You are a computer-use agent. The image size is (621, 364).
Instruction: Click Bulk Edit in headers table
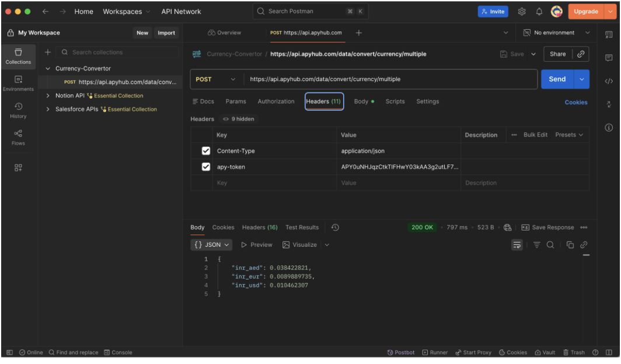pyautogui.click(x=535, y=135)
